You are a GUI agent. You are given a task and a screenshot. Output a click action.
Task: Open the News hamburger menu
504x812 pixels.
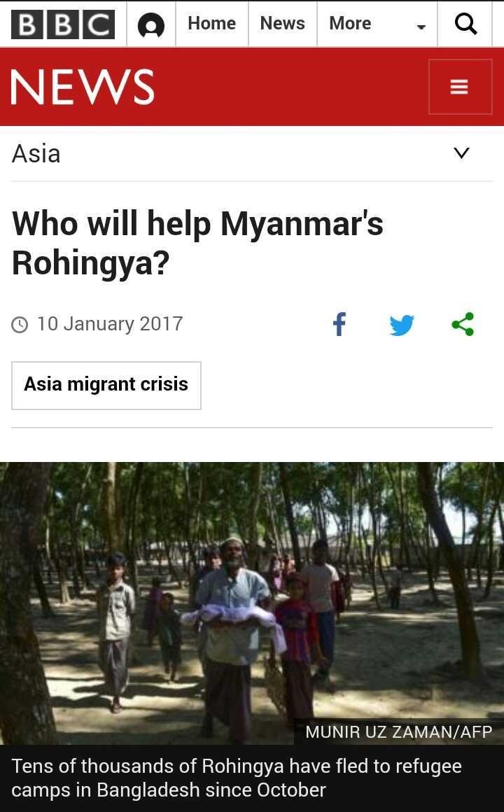click(460, 87)
